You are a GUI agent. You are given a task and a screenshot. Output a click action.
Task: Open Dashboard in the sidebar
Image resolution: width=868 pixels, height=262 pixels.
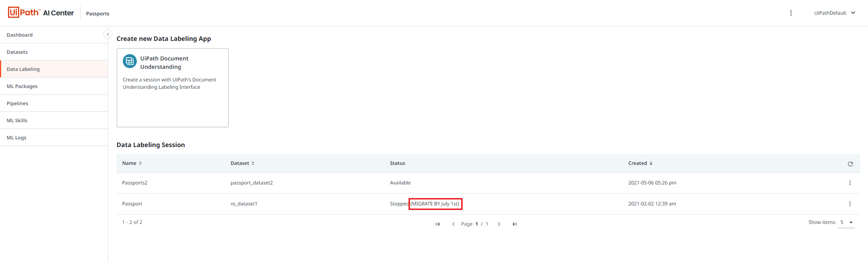[x=54, y=35]
